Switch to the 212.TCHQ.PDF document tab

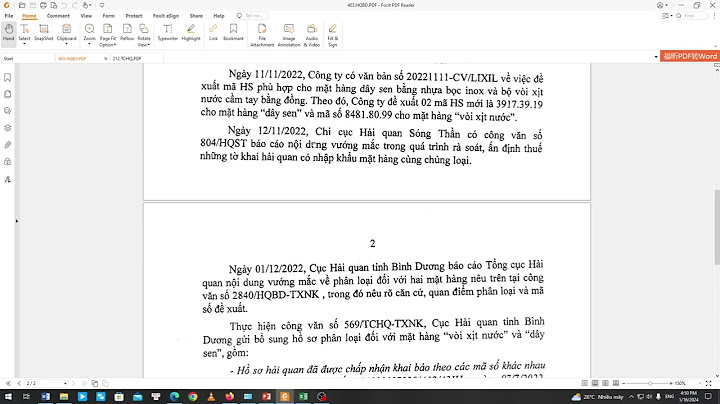(137, 58)
